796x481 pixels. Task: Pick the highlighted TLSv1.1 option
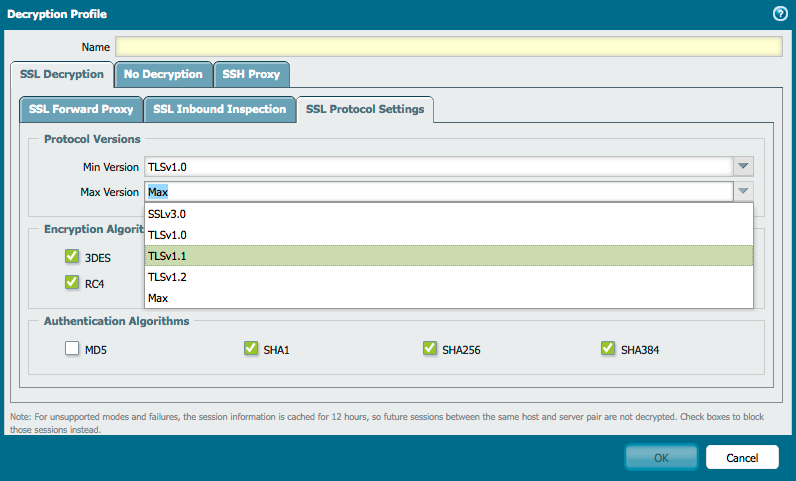click(x=449, y=255)
